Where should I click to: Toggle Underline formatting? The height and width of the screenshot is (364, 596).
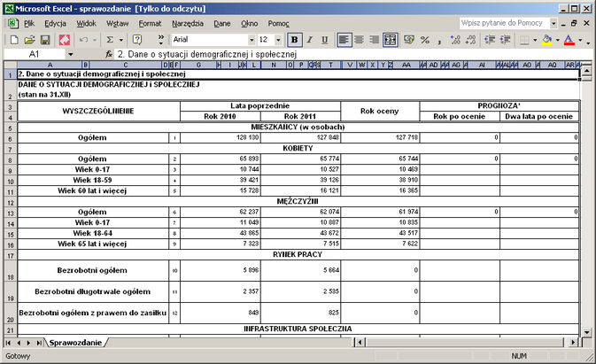(325, 40)
